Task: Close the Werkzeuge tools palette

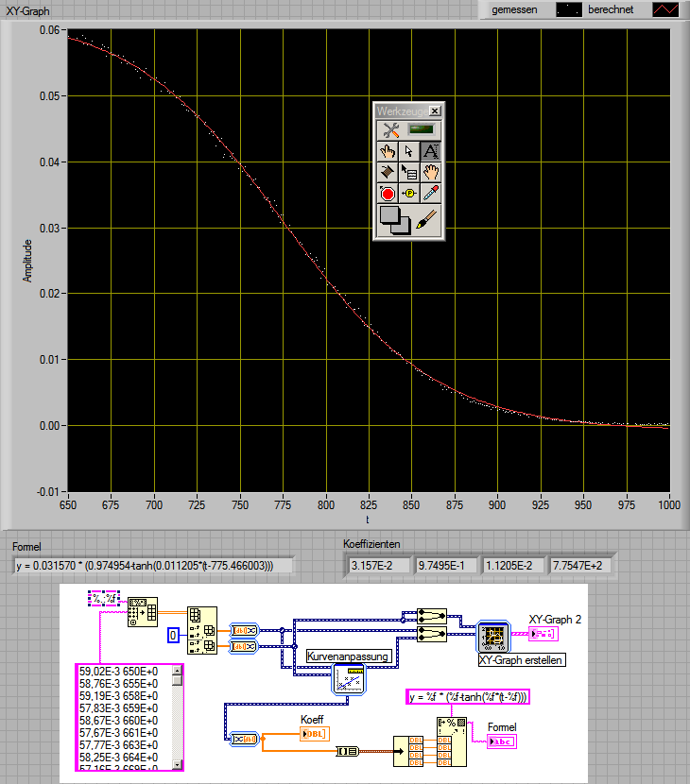Action: 436,111
